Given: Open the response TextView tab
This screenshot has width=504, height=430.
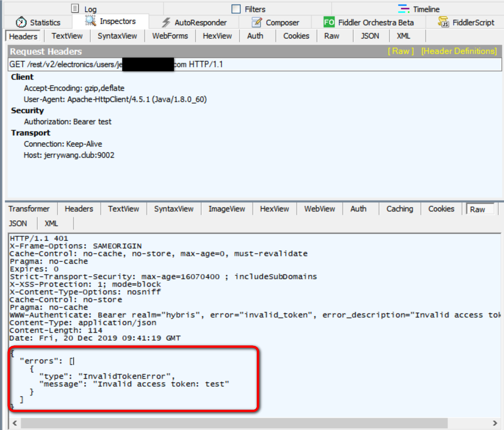Looking at the screenshot, I should [124, 209].
